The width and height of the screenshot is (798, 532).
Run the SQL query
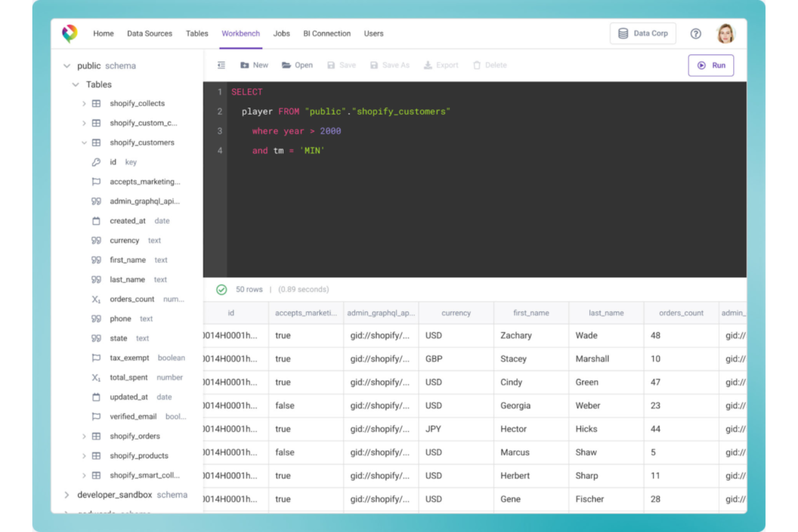[711, 65]
